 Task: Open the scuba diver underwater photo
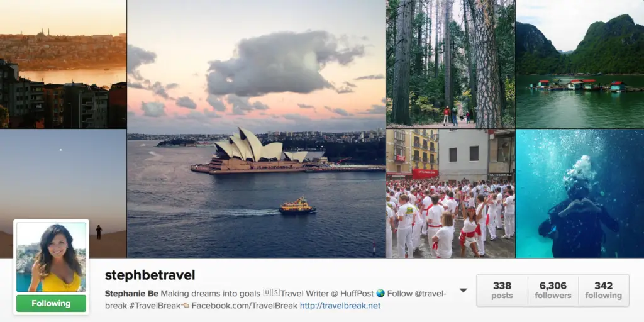click(x=580, y=194)
